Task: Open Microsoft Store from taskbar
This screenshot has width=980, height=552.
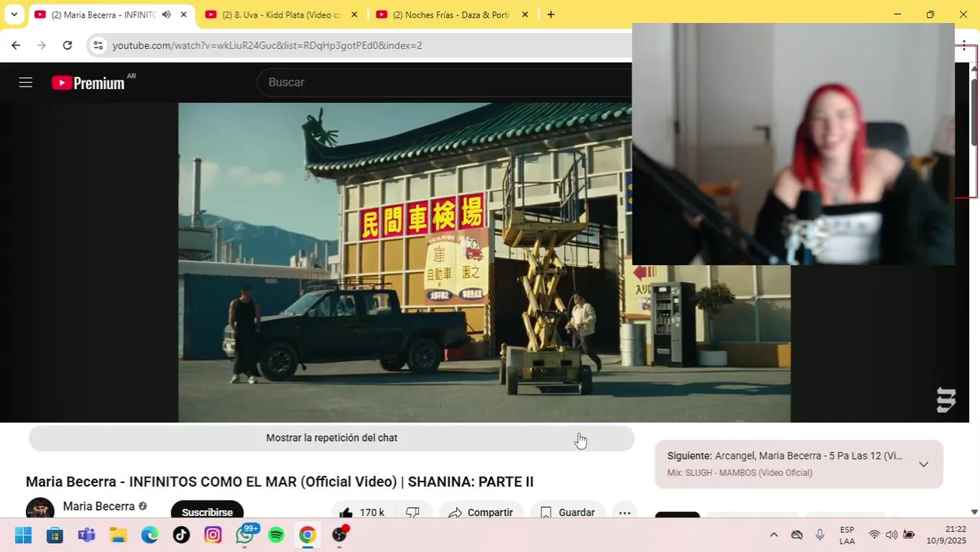Action: point(54,535)
